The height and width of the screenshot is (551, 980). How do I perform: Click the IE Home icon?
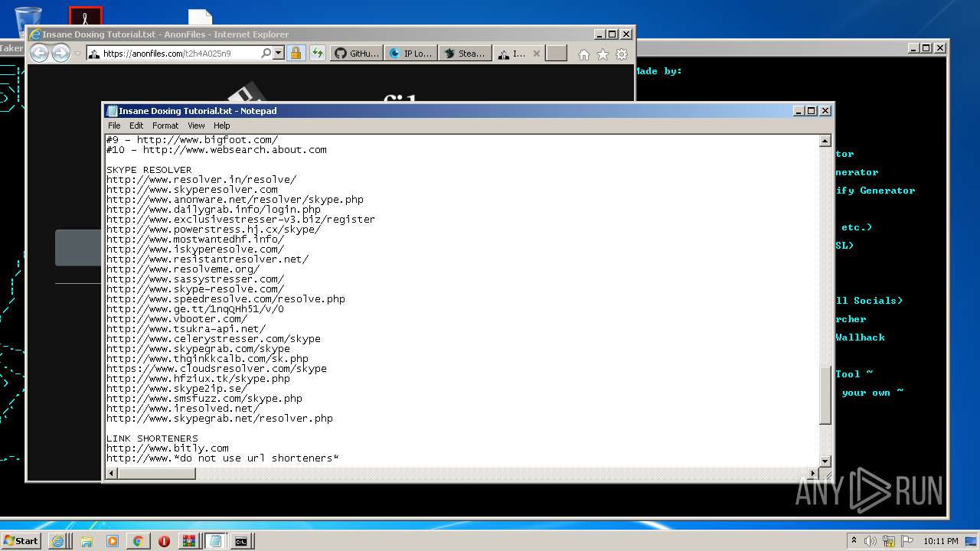[583, 54]
